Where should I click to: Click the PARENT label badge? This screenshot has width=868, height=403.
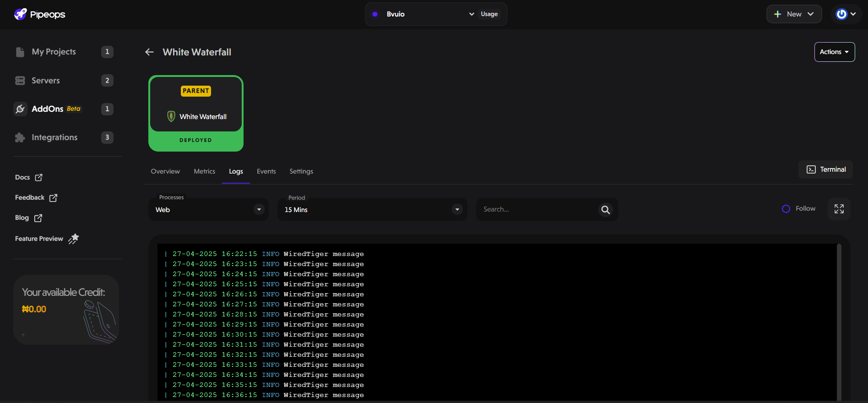196,91
